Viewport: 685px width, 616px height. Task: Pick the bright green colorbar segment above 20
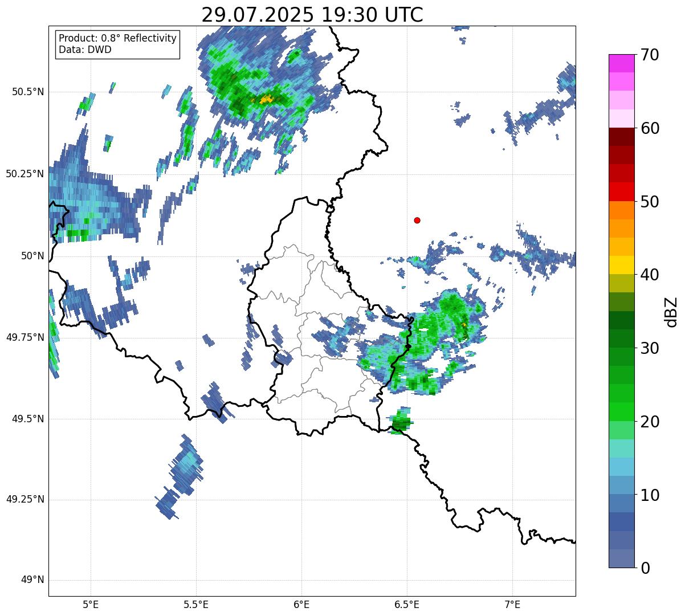coord(621,412)
